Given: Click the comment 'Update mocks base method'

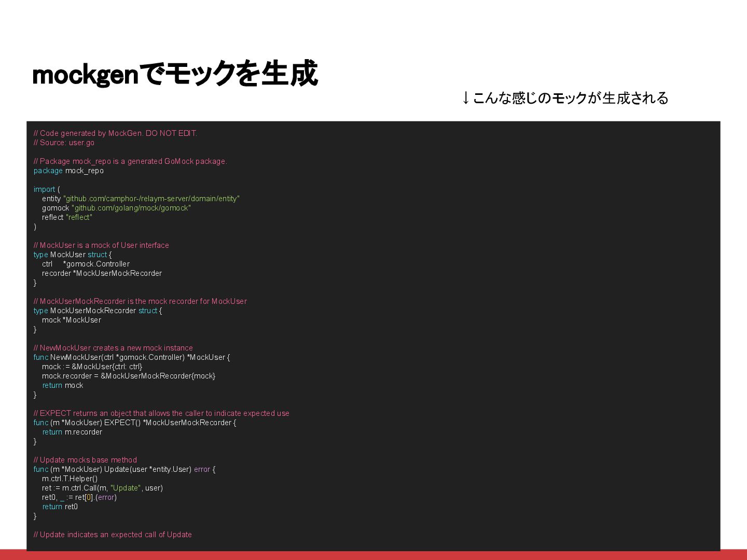Looking at the screenshot, I should [x=85, y=460].
